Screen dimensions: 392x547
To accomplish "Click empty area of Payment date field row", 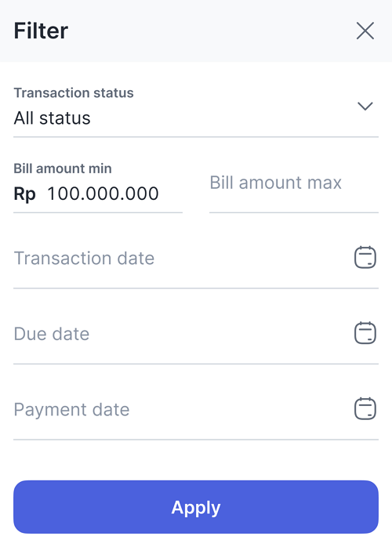I will [x=241, y=410].
